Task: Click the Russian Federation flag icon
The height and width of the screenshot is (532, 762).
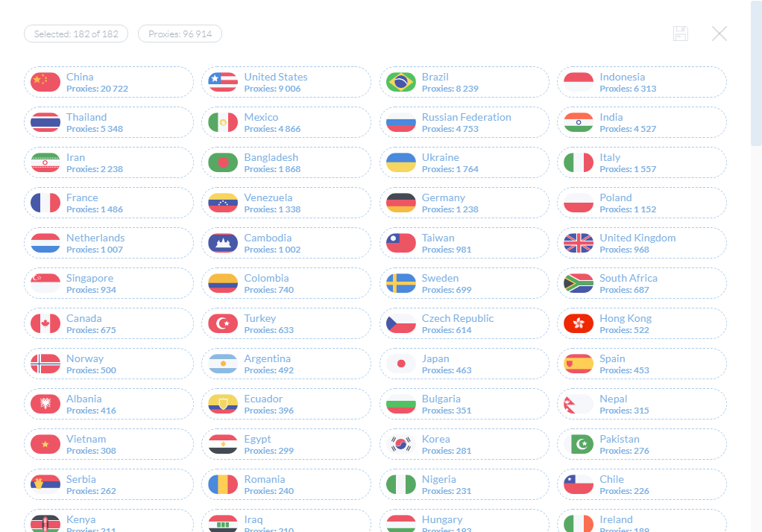Action: (x=401, y=122)
